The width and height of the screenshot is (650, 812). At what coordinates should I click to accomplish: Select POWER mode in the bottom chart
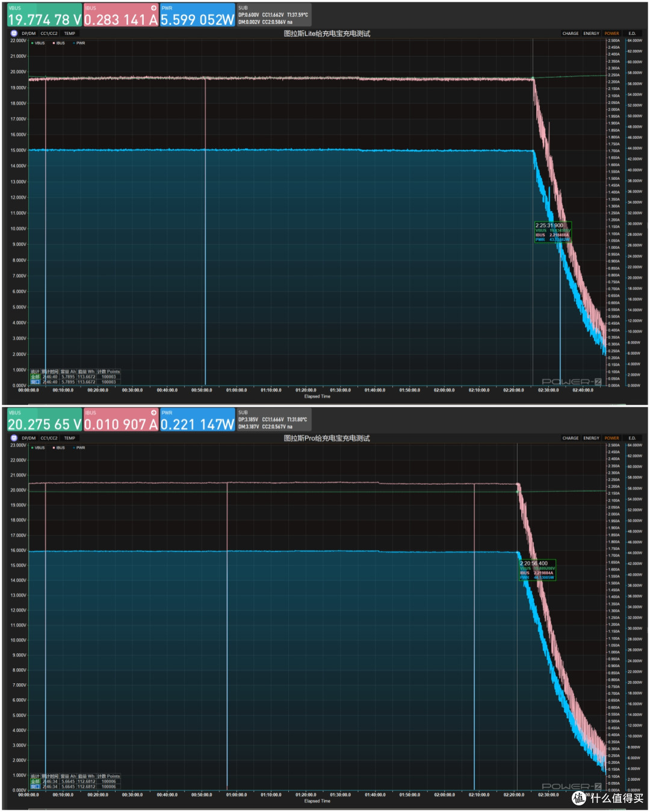(x=612, y=438)
